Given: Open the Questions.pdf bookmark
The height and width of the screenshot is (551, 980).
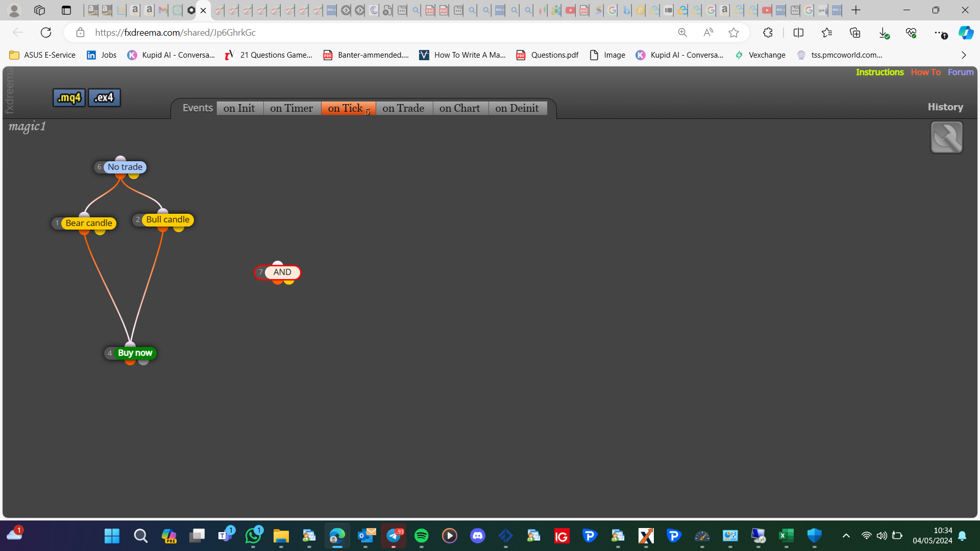Looking at the screenshot, I should click(x=547, y=55).
